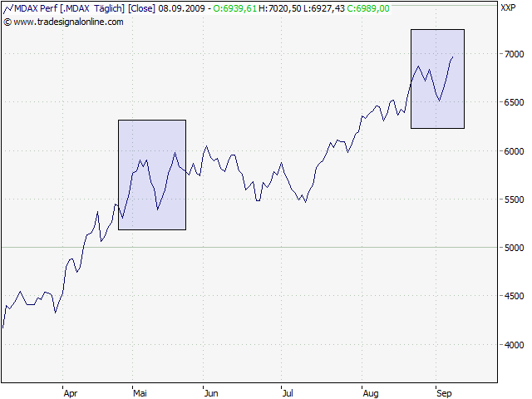
Task: Click the date 08.09.2009 in header
Action: click(x=181, y=8)
